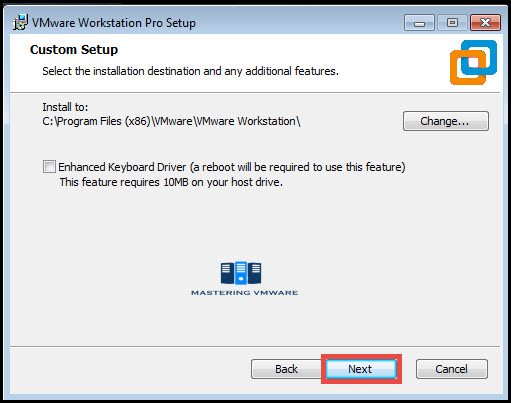Proceed with the highlighted Next button
This screenshot has height=403, width=511.
click(x=361, y=369)
